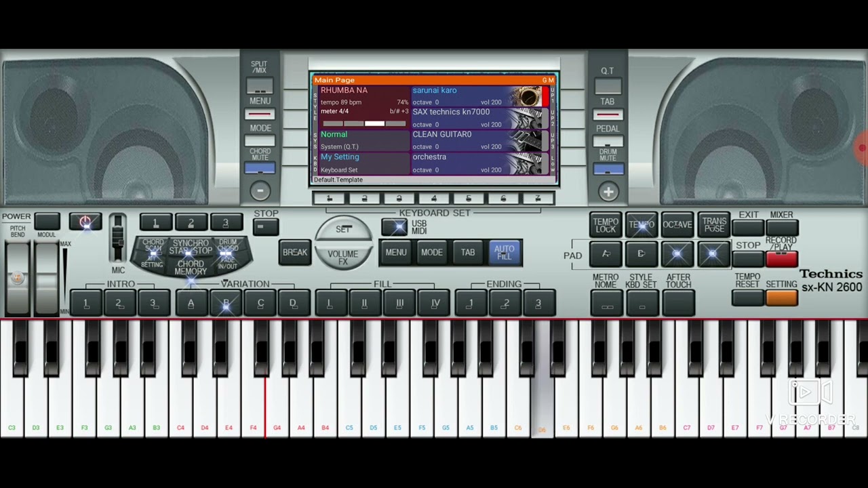This screenshot has height=488, width=868.
Task: Open the side MENU button under Split/Mix
Action: (x=260, y=114)
